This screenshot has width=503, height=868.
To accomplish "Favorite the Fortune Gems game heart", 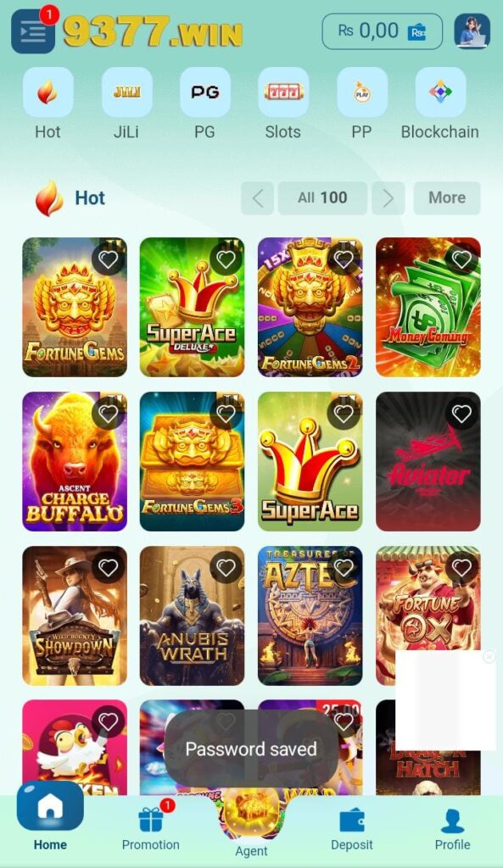I will (108, 259).
